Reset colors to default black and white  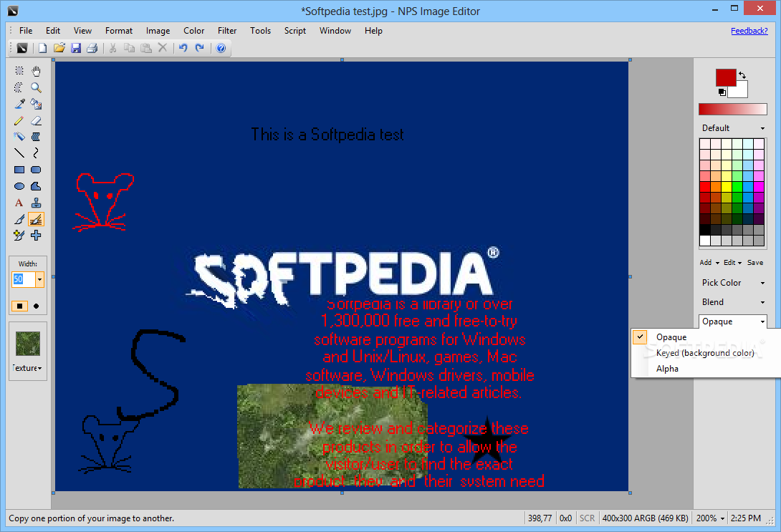722,92
